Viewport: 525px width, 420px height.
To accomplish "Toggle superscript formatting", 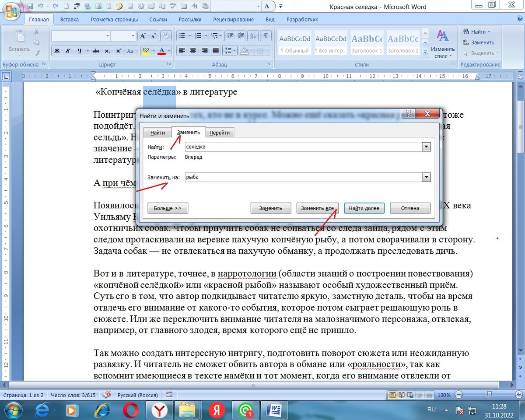I will [119, 51].
